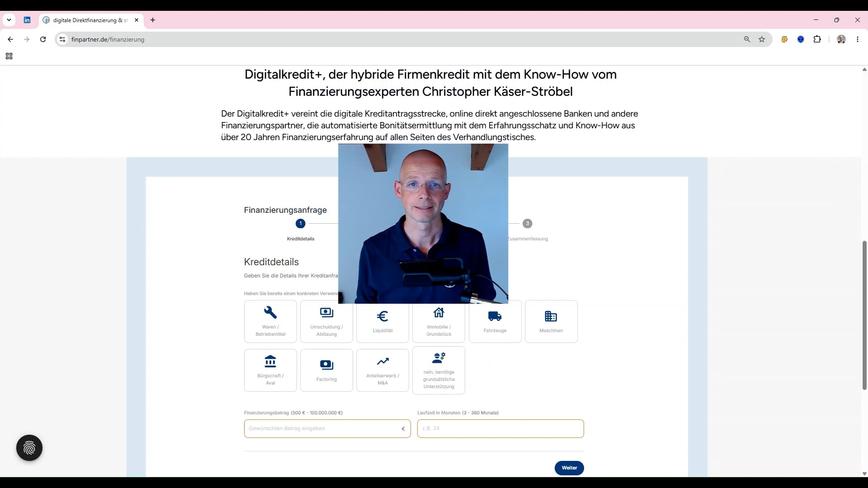The width and height of the screenshot is (868, 488).
Task: Focus the Laufzeit in Monaten field
Action: pos(500,428)
